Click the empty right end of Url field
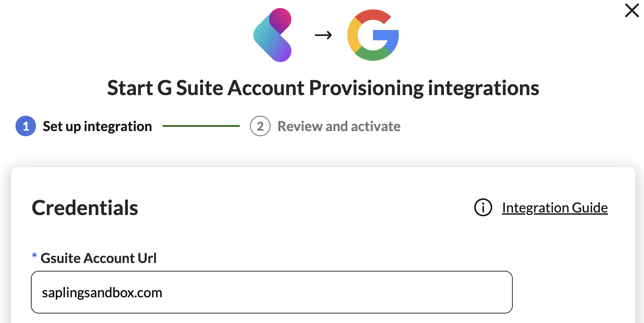Viewport: 644px width, 323px height. point(472,292)
